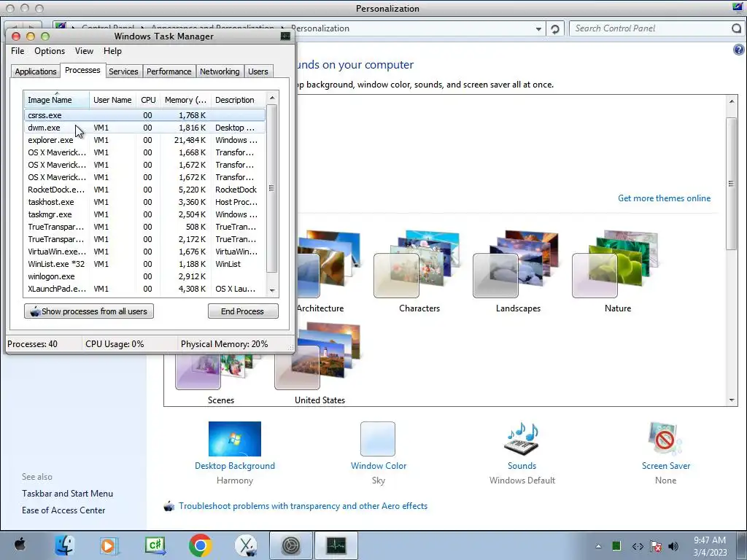Switch to the Applications tab
Image resolution: width=747 pixels, height=560 pixels.
point(35,71)
